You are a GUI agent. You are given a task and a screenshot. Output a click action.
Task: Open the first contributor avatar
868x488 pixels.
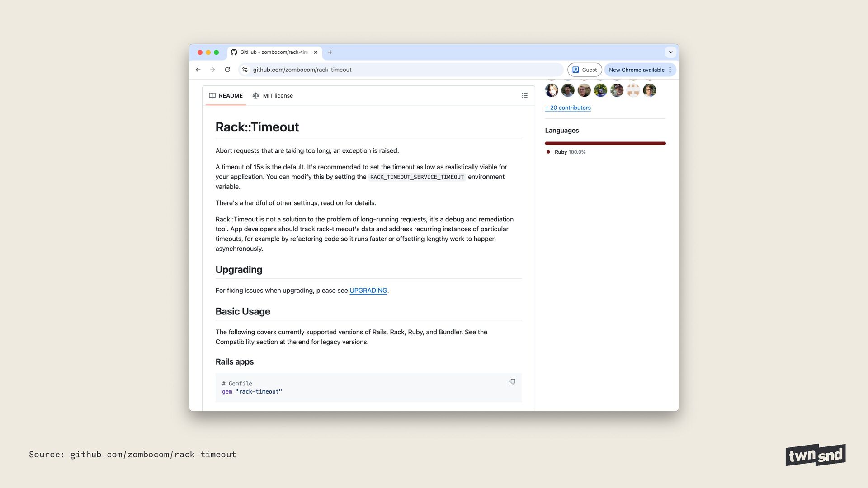tap(552, 90)
